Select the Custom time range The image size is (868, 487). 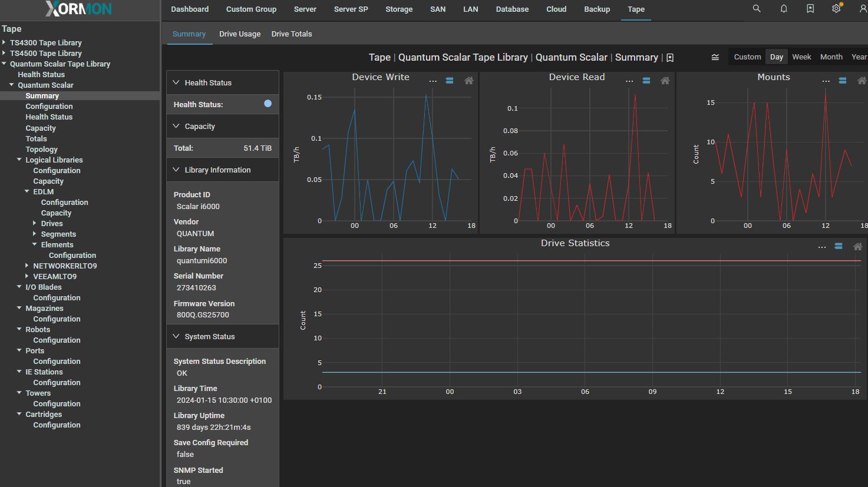click(747, 57)
